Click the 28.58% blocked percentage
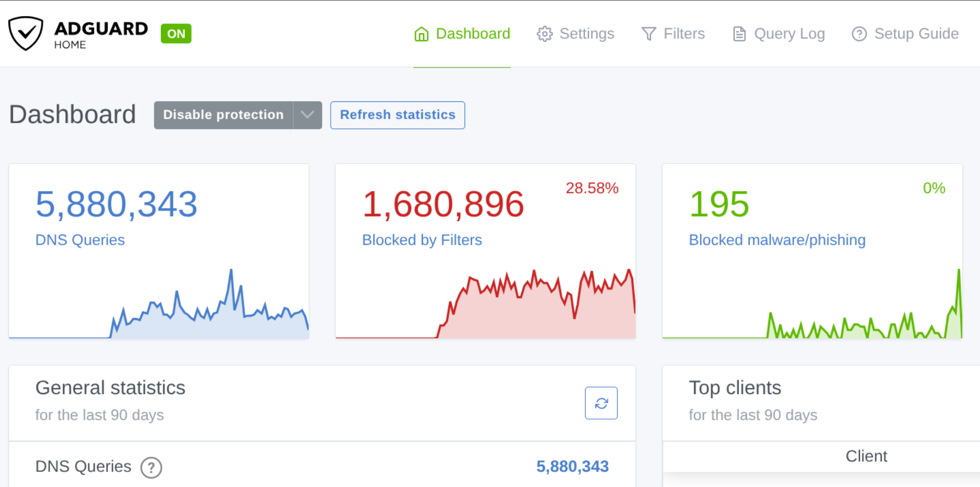 tap(592, 188)
